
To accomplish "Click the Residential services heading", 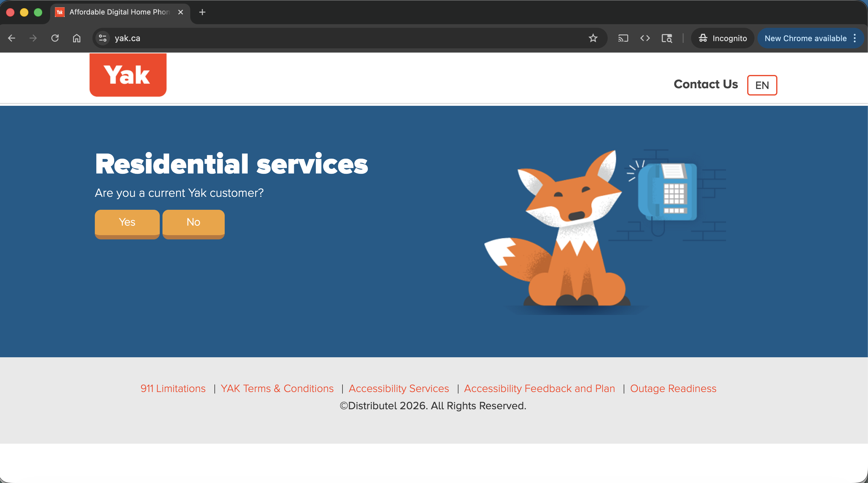I will click(x=231, y=164).
